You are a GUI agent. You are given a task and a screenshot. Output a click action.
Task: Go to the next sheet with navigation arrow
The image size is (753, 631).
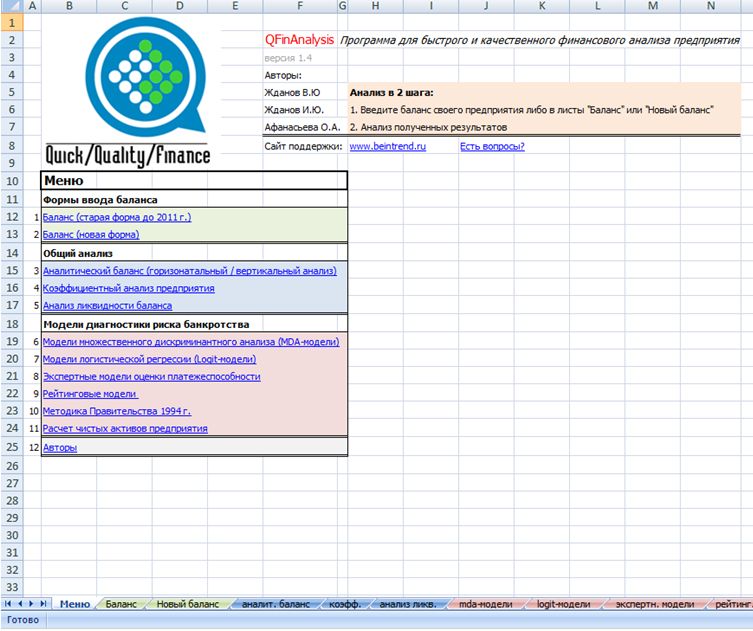[32, 604]
